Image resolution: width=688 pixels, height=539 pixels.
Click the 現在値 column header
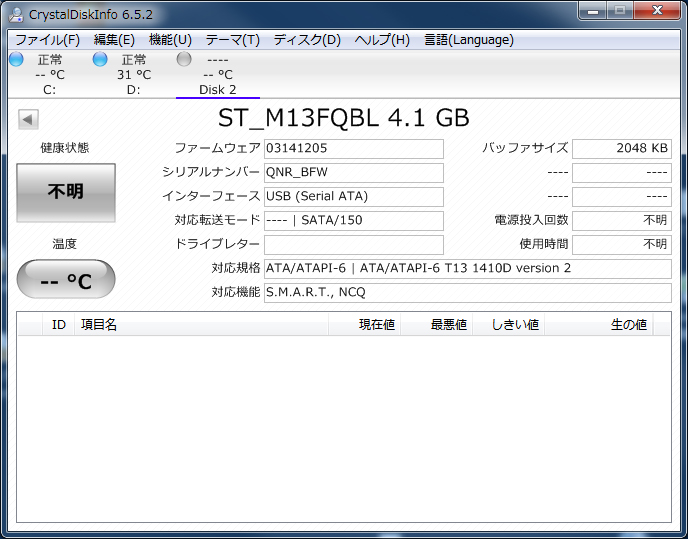point(364,325)
